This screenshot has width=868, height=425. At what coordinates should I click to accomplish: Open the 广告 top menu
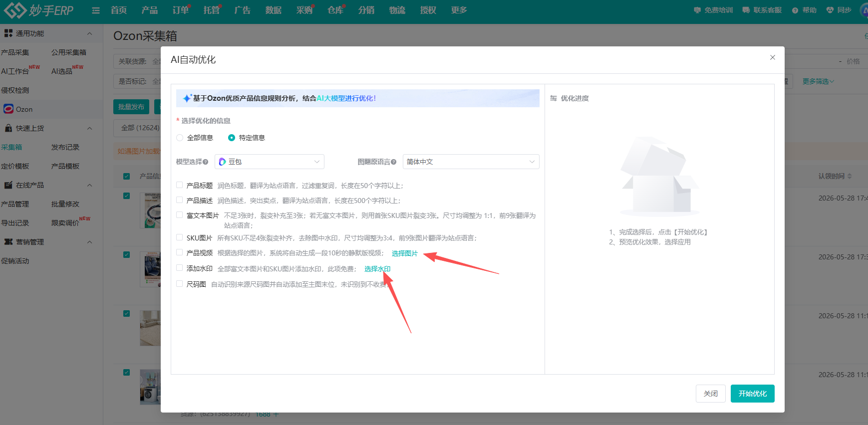click(243, 10)
